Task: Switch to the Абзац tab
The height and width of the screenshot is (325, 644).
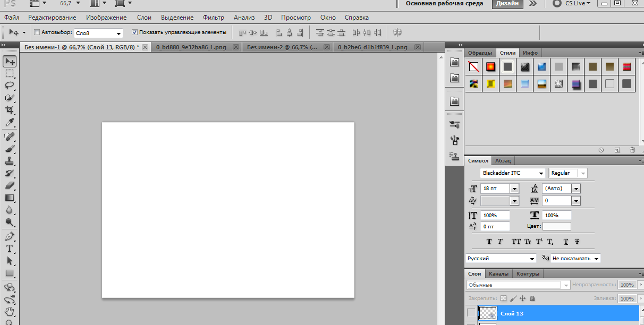Action: pyautogui.click(x=503, y=160)
